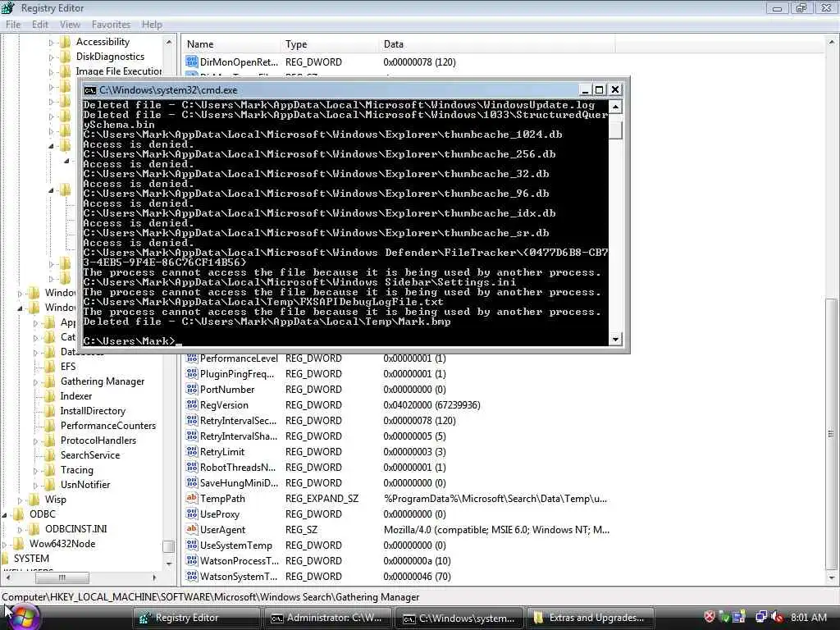Collapse the ODBC key
This screenshot has width=840, height=630.
click(5, 515)
